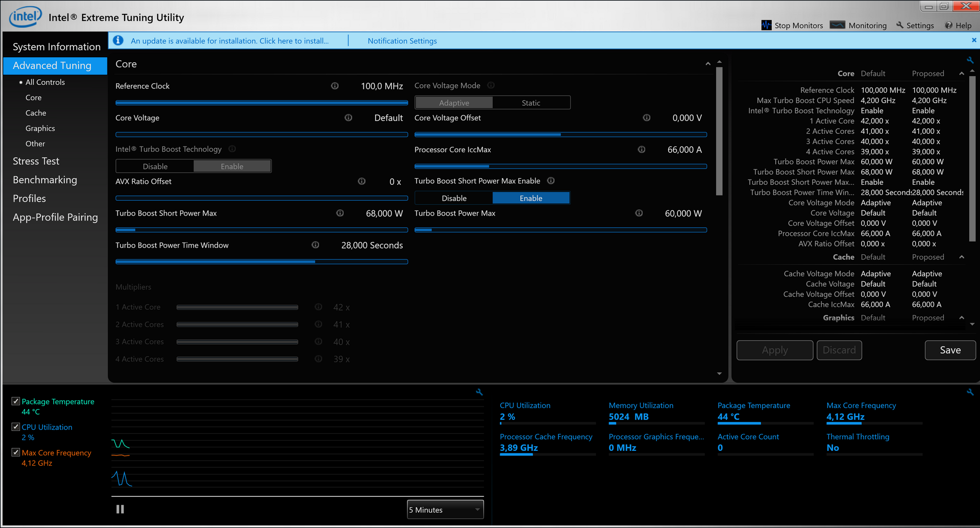Screen dimensions: 980x528
Task: Select All Controls under Advanced Tuning
Action: [45, 82]
